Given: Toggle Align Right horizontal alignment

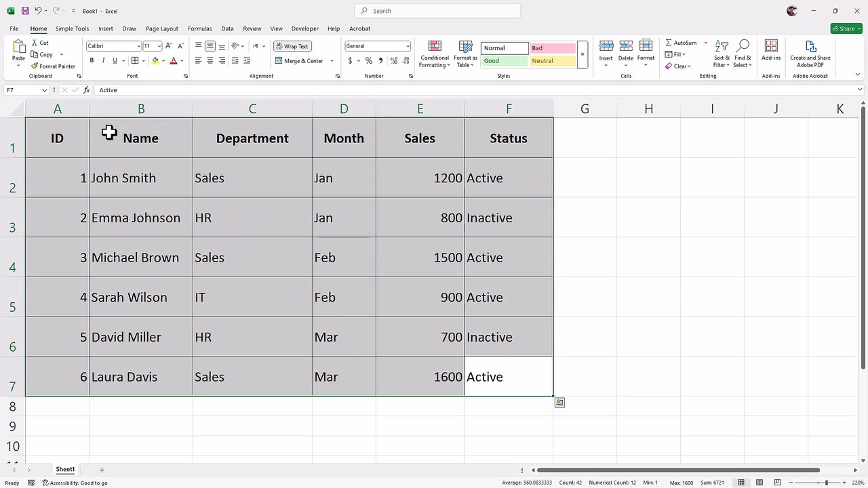Looking at the screenshot, I should (x=222, y=60).
